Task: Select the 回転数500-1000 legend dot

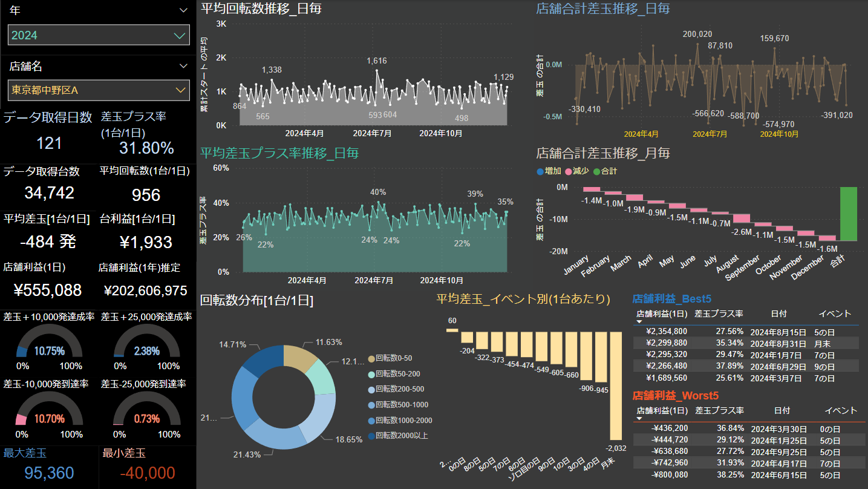Action: tap(371, 405)
